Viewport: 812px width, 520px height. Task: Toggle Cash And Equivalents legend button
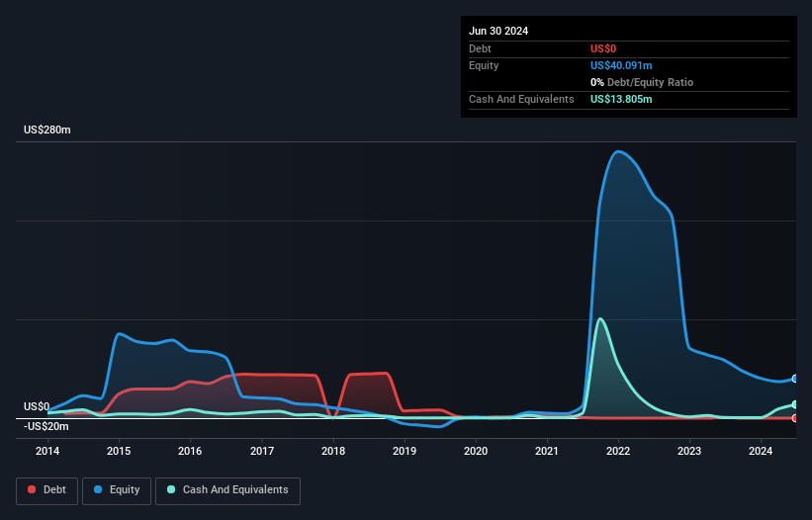click(227, 490)
